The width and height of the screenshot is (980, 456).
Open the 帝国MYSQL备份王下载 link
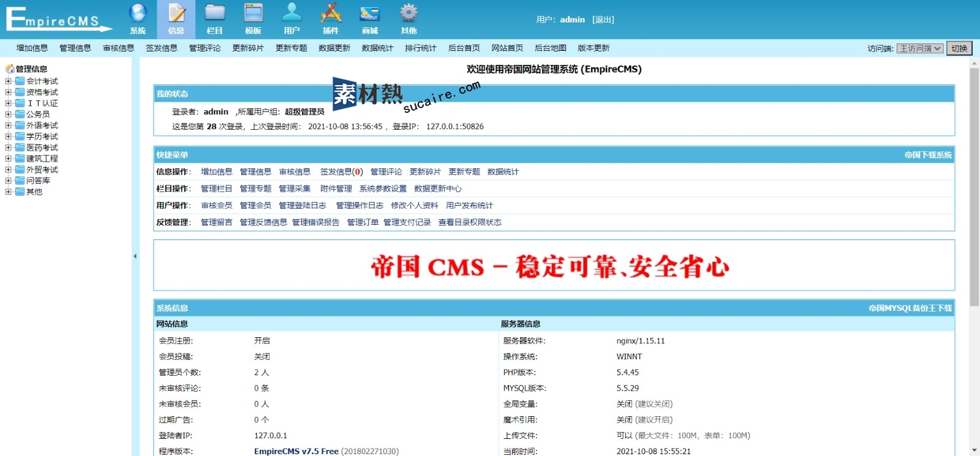tap(910, 308)
